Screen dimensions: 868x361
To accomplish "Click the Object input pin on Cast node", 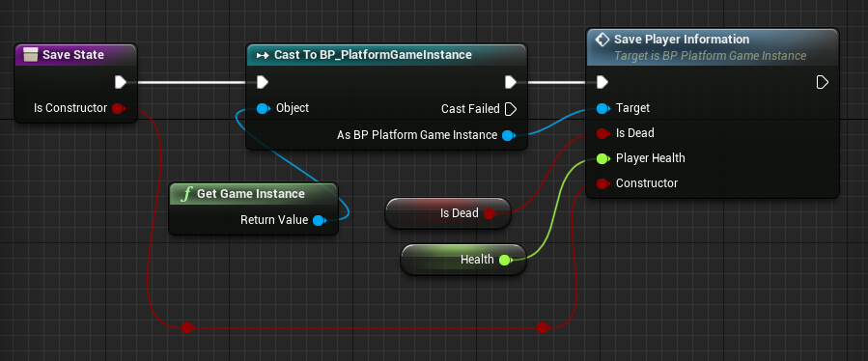I will click(x=263, y=108).
